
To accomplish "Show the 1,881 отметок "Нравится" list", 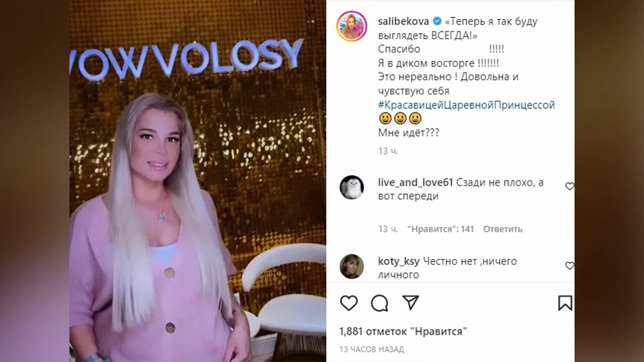I will 403,331.
